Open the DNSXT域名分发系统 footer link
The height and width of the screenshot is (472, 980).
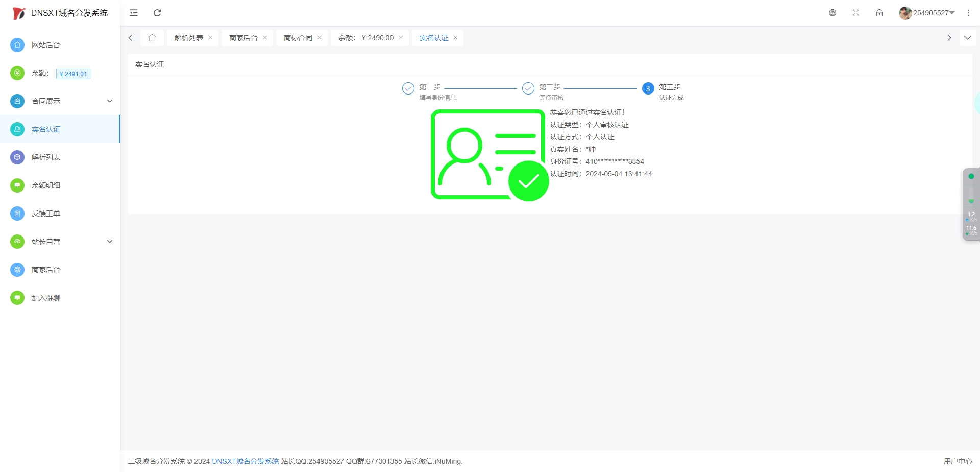coord(246,461)
